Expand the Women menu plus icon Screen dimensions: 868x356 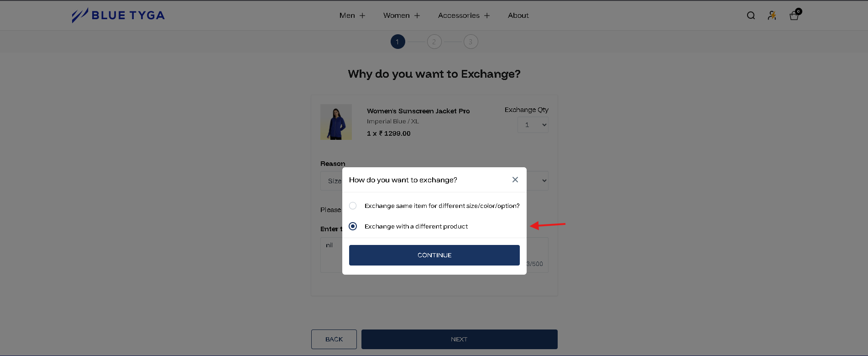point(417,16)
